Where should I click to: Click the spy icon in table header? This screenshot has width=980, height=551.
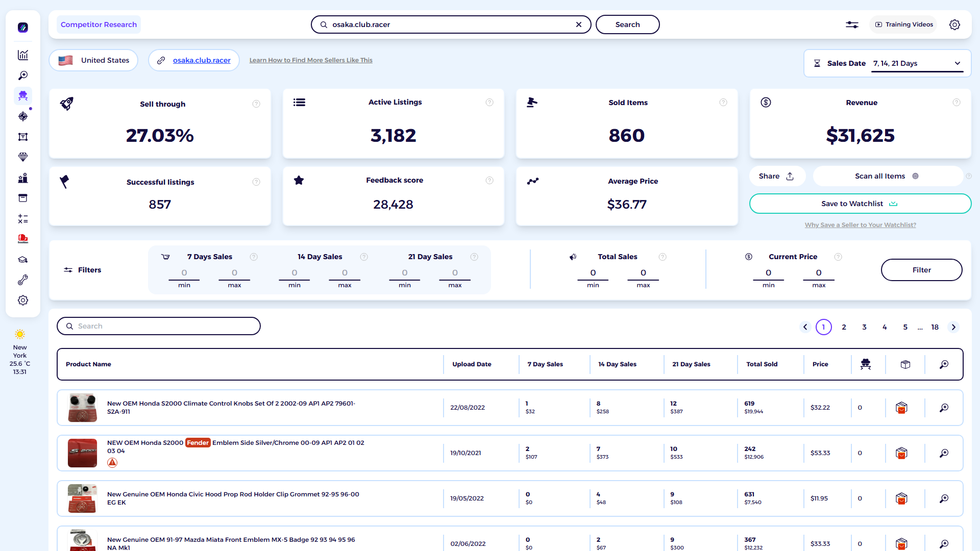click(866, 364)
